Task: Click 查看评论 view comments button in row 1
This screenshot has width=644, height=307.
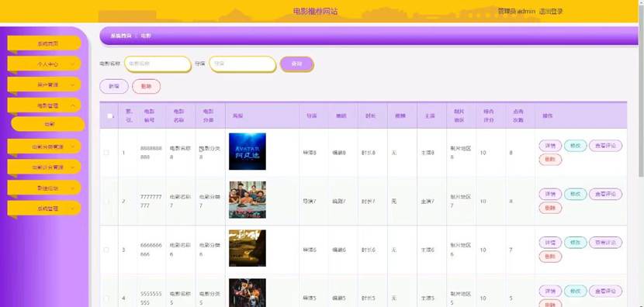Action: tap(605, 146)
